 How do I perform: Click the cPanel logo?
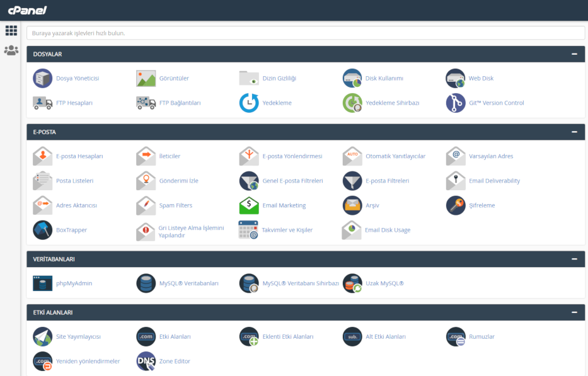(27, 10)
